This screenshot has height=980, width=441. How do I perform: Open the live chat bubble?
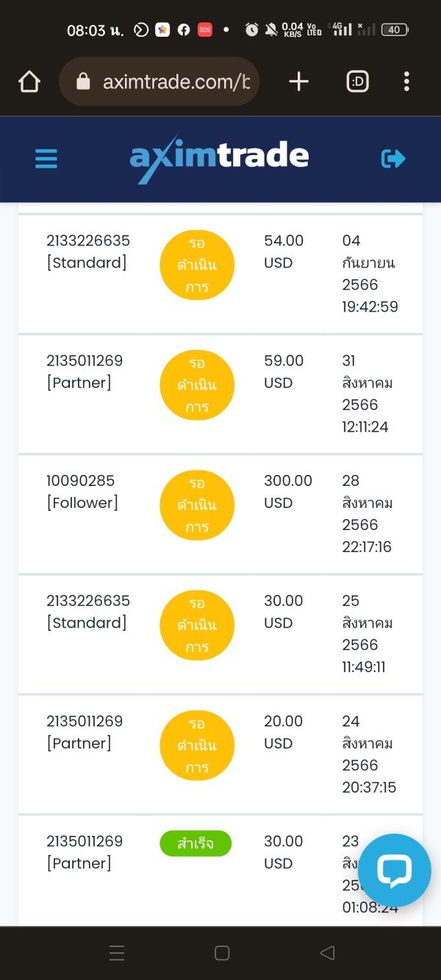(395, 870)
